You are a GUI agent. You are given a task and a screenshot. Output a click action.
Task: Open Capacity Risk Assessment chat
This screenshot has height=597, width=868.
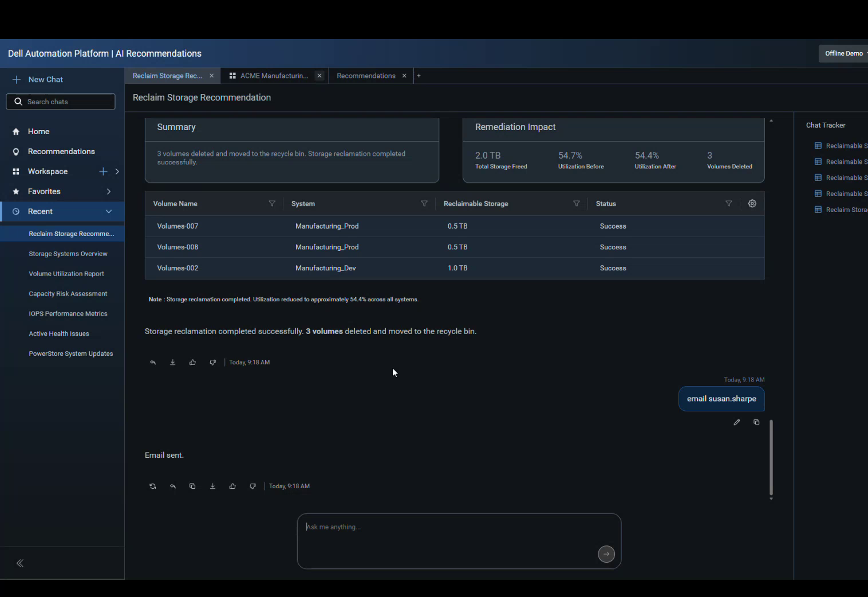pos(68,294)
